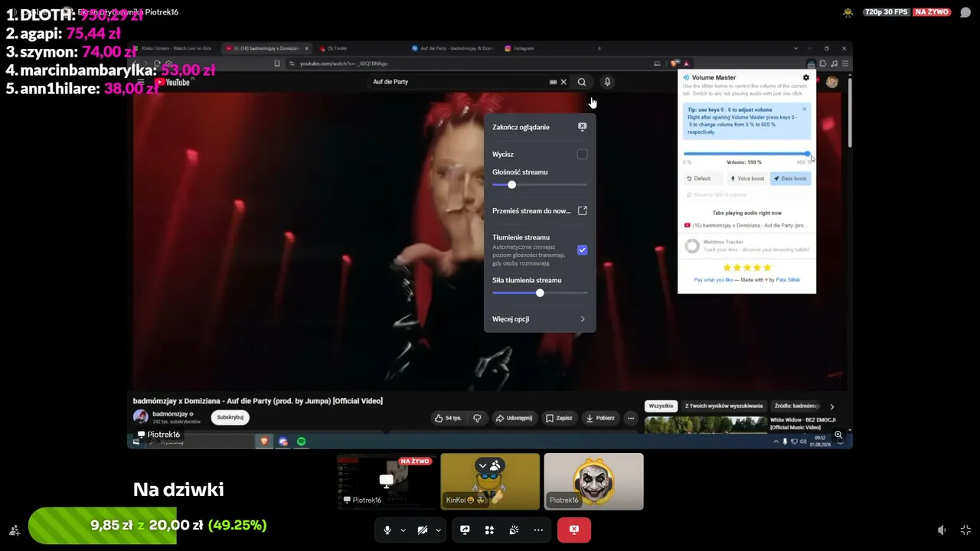Click the Discord microphone mute button
980x551 pixels.
(x=387, y=530)
